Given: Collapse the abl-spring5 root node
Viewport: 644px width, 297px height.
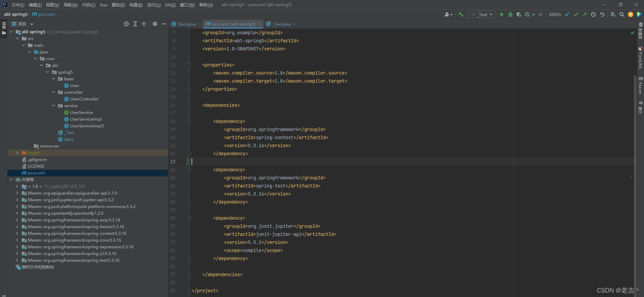Looking at the screenshot, I should (x=11, y=32).
